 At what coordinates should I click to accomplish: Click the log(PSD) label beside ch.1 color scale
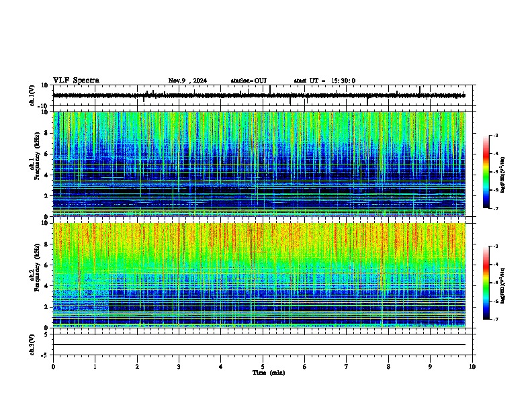[x=502, y=175]
